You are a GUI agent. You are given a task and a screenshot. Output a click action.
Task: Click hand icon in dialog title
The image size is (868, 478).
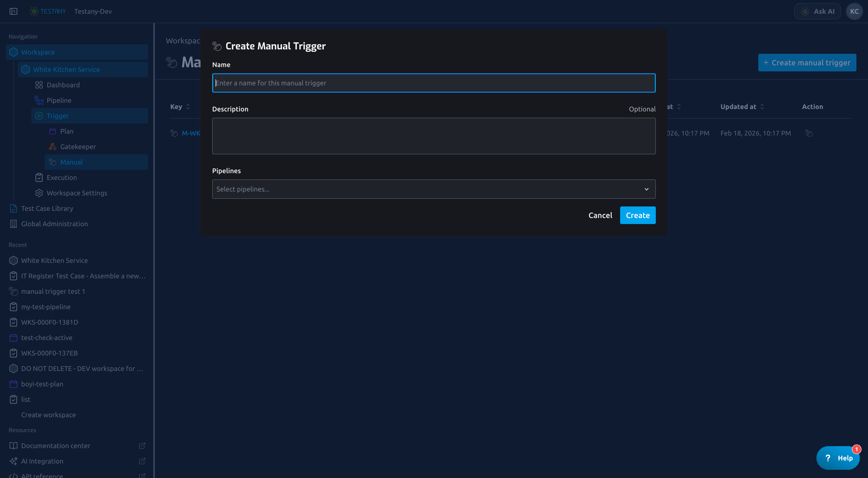tap(217, 46)
